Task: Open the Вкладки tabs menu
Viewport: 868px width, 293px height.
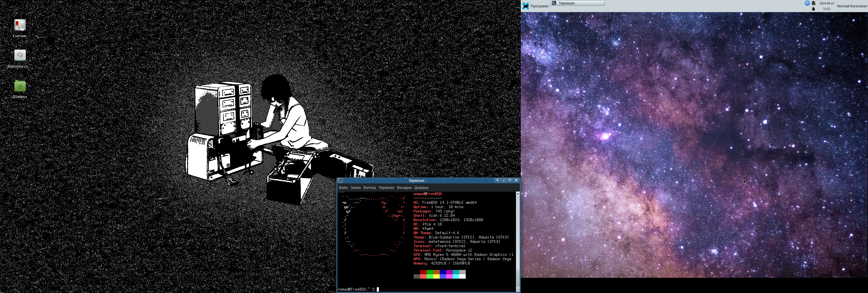Action: [x=404, y=188]
